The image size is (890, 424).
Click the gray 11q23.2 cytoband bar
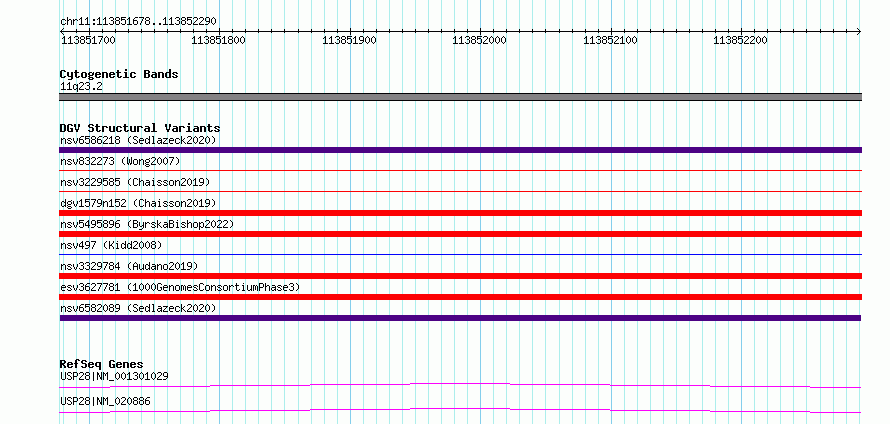coord(460,97)
